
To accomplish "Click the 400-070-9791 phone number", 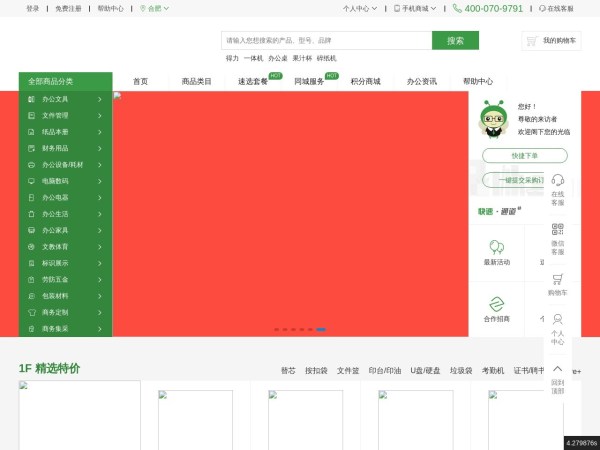I will (493, 8).
